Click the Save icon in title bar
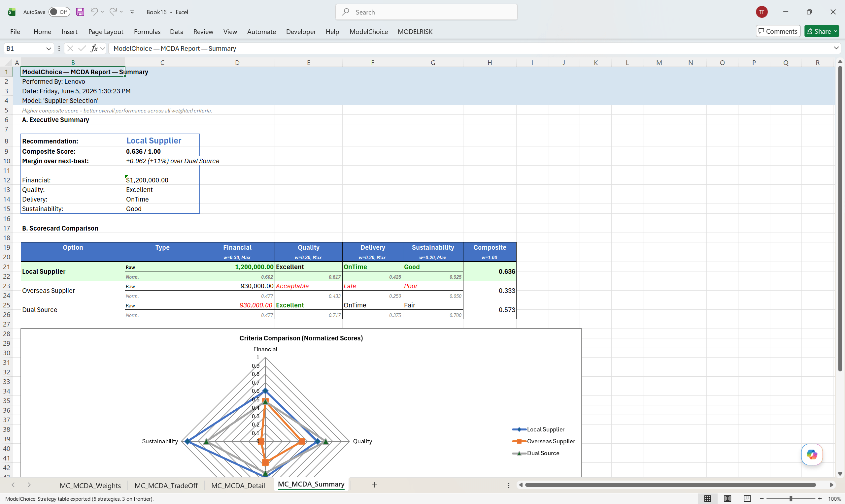This screenshot has height=504, width=845. (80, 12)
